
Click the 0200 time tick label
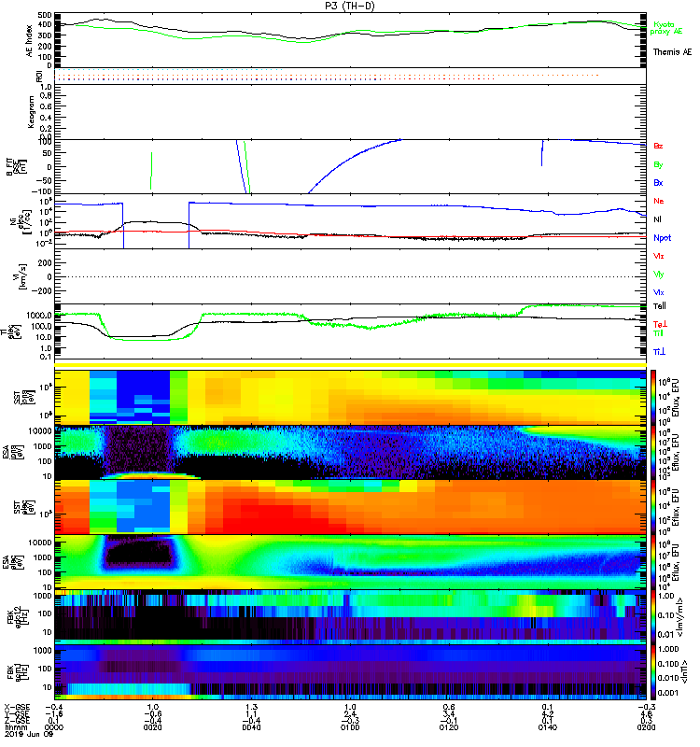[646, 727]
